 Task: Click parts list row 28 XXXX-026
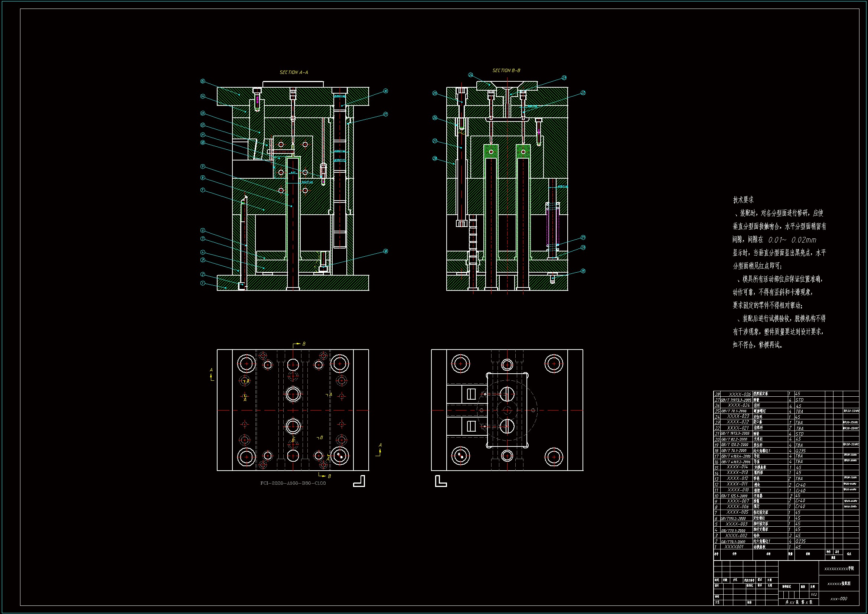(x=740, y=394)
